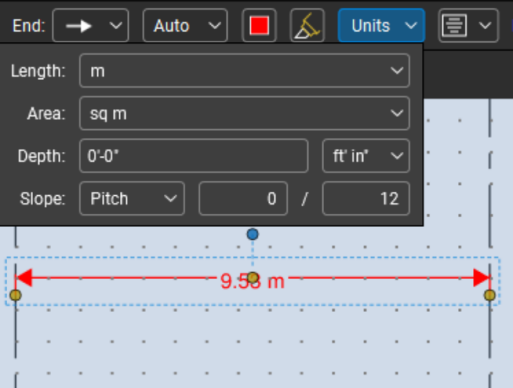
Task: Click the Slope rise field showing 0
Action: tap(243, 199)
